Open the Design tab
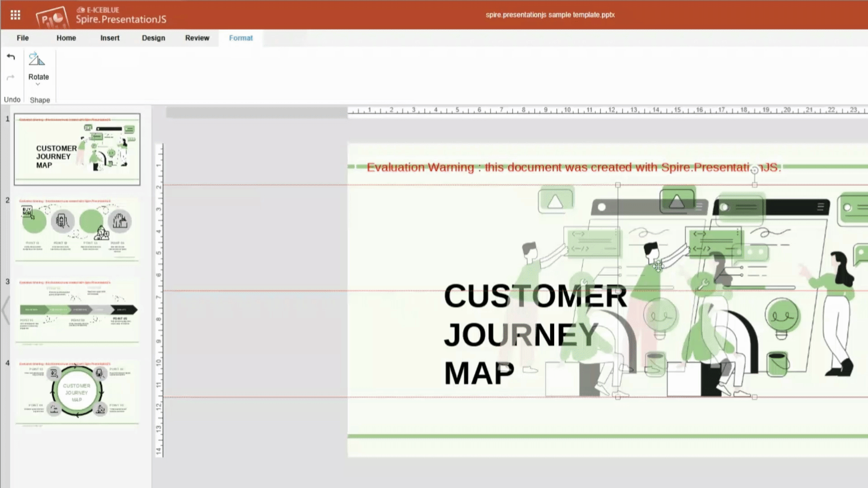The height and width of the screenshot is (488, 868). coord(153,38)
